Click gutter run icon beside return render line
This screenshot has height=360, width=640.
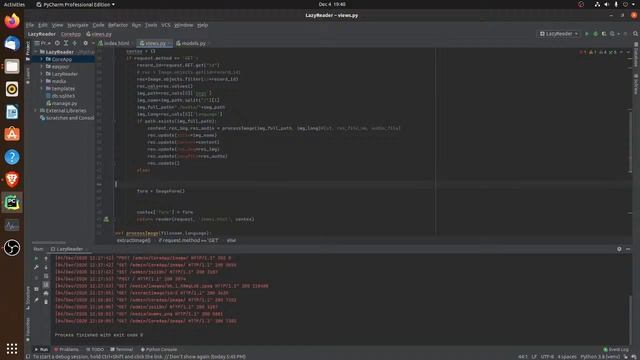pos(106,219)
